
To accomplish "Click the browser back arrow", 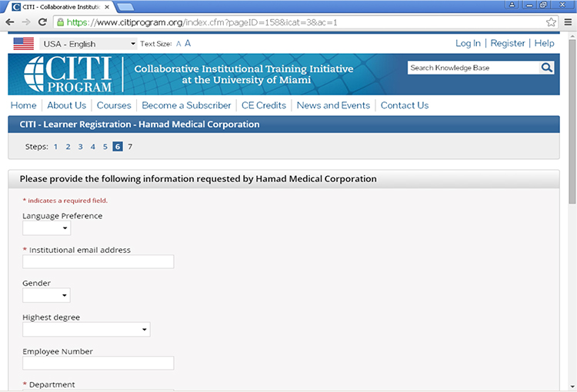I will pyautogui.click(x=10, y=22).
